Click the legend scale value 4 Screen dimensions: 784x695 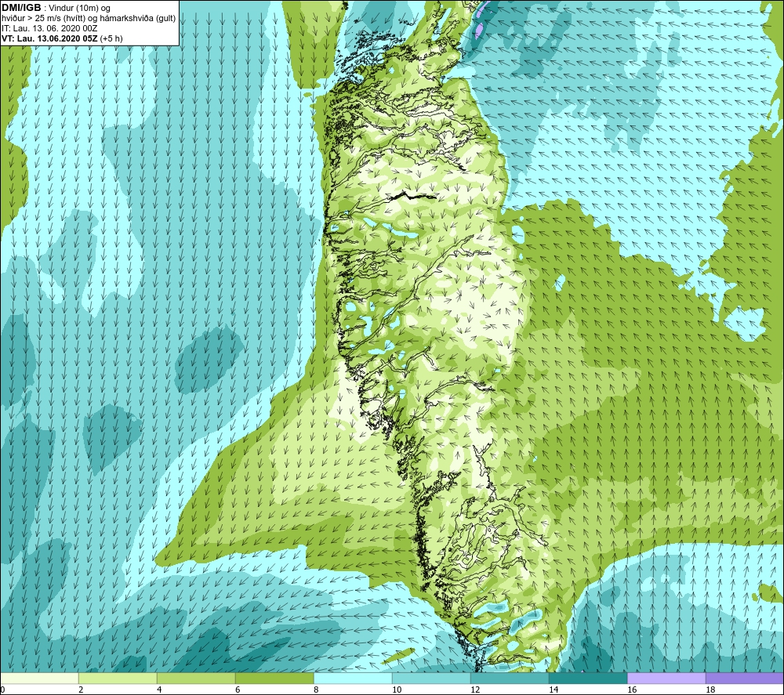point(159,690)
